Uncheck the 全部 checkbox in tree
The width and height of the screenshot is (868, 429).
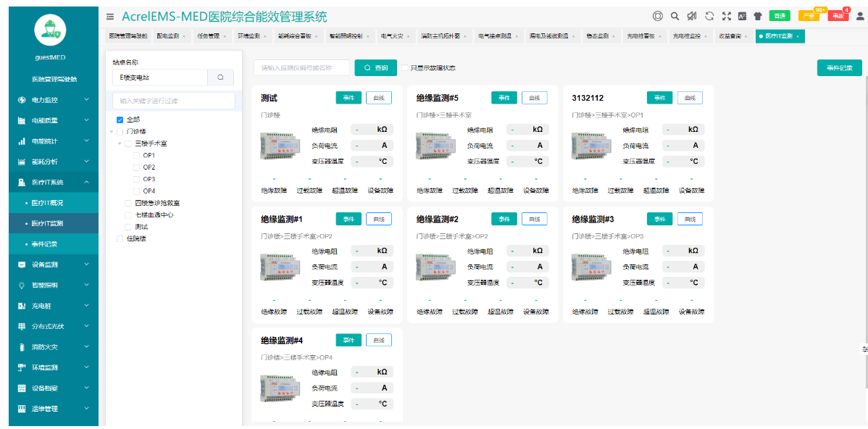(120, 120)
